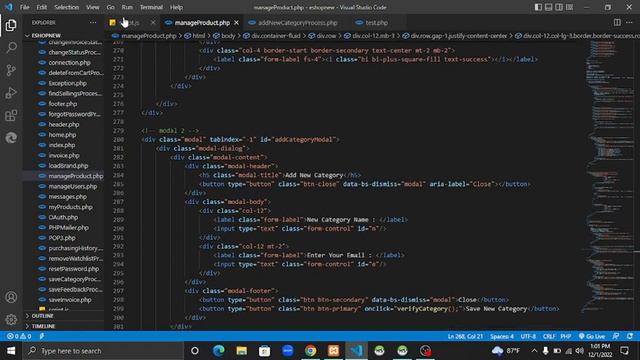Open editor More Actions ellipsis
This screenshot has height=360, width=640.
[x=629, y=22]
